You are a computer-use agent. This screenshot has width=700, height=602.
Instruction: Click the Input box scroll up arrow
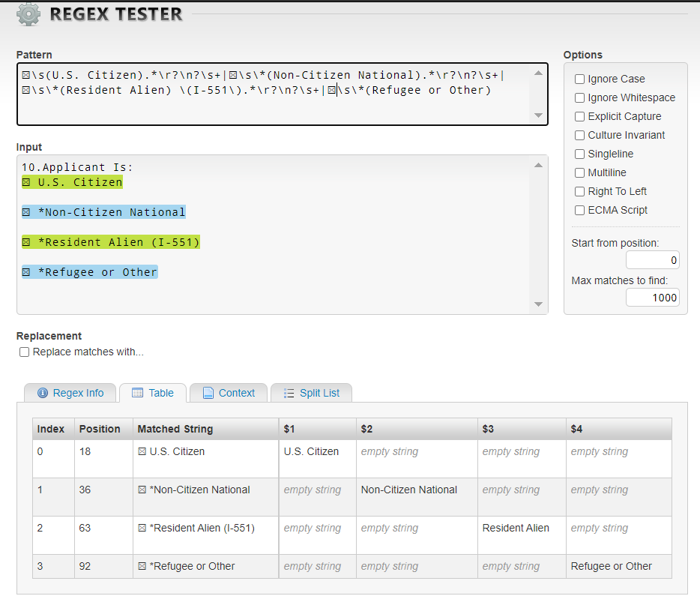click(x=538, y=165)
